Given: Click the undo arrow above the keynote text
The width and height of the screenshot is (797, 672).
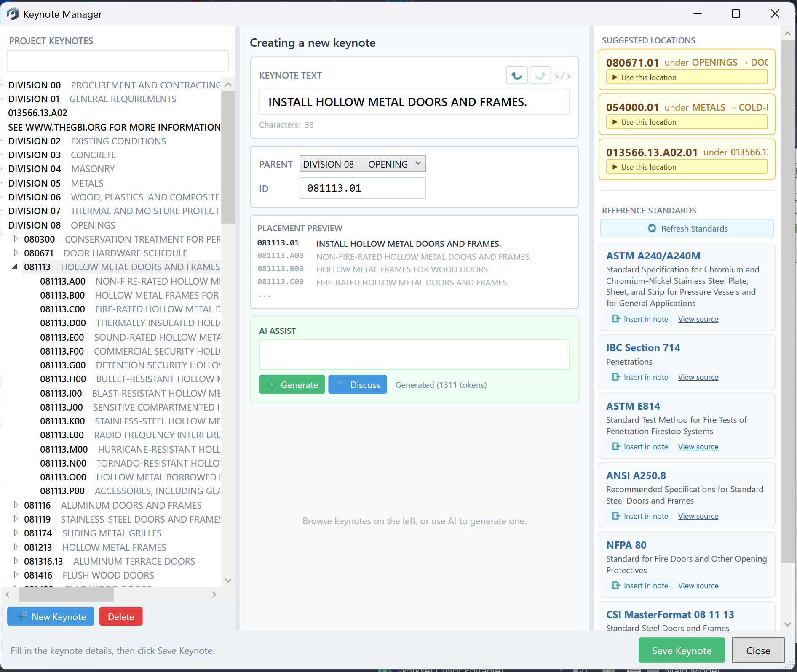Looking at the screenshot, I should tap(516, 75).
